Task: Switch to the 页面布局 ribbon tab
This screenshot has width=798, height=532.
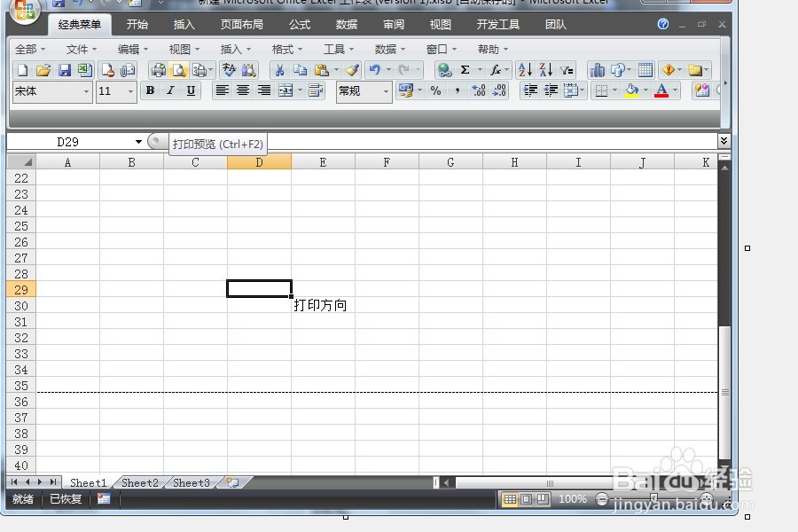Action: click(242, 25)
